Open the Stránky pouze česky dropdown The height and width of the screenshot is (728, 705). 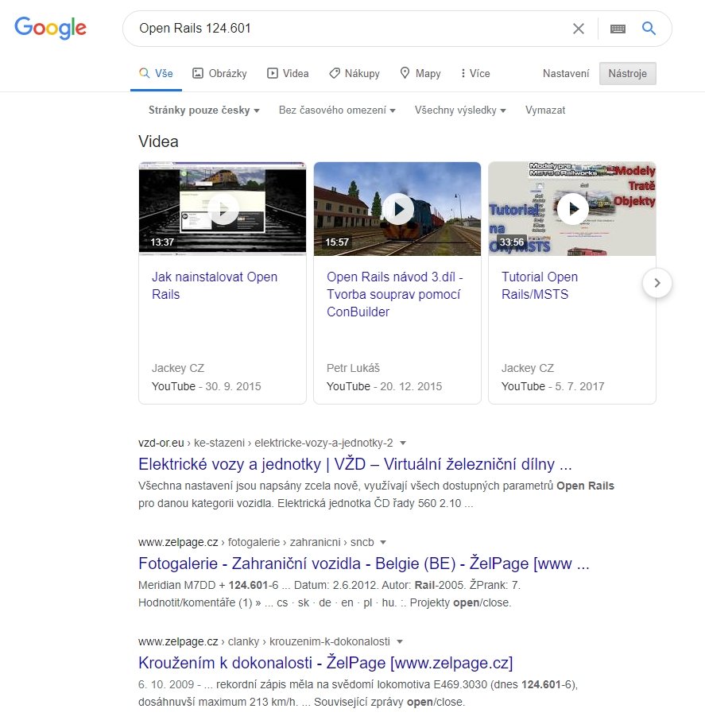204,110
